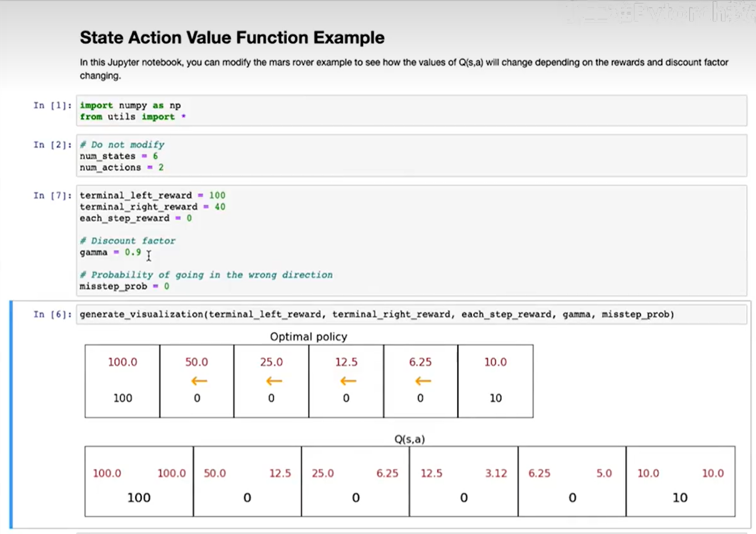Click the intro paragraph about the mars rover
The image size is (756, 534).
(x=404, y=69)
